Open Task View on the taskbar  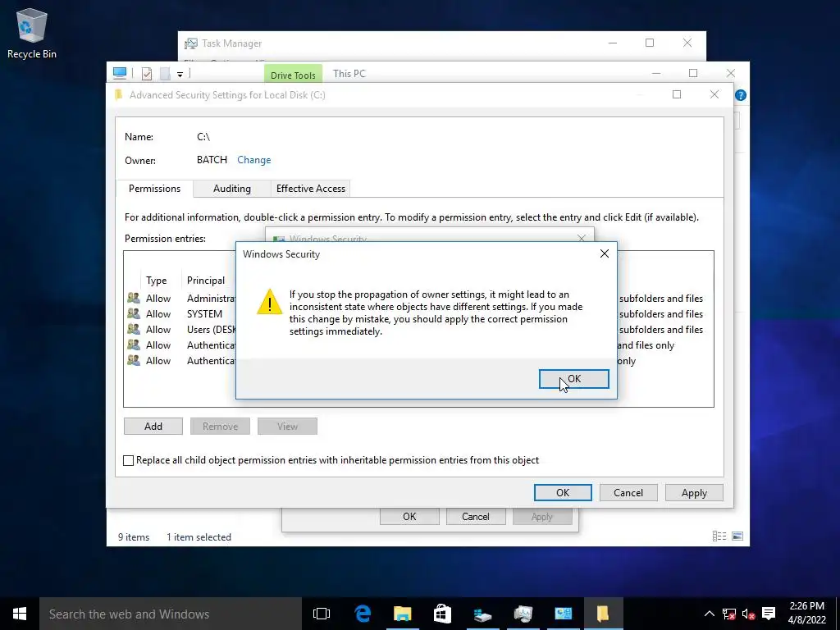tap(322, 614)
